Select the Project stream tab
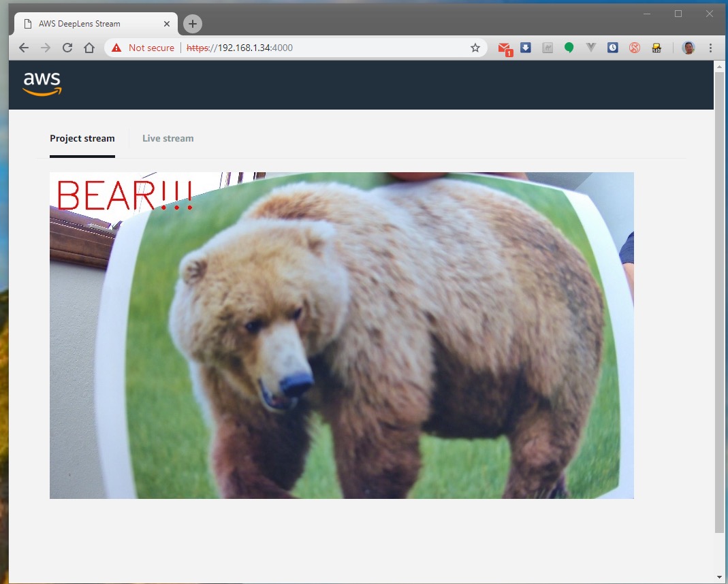This screenshot has width=728, height=584. (x=82, y=138)
